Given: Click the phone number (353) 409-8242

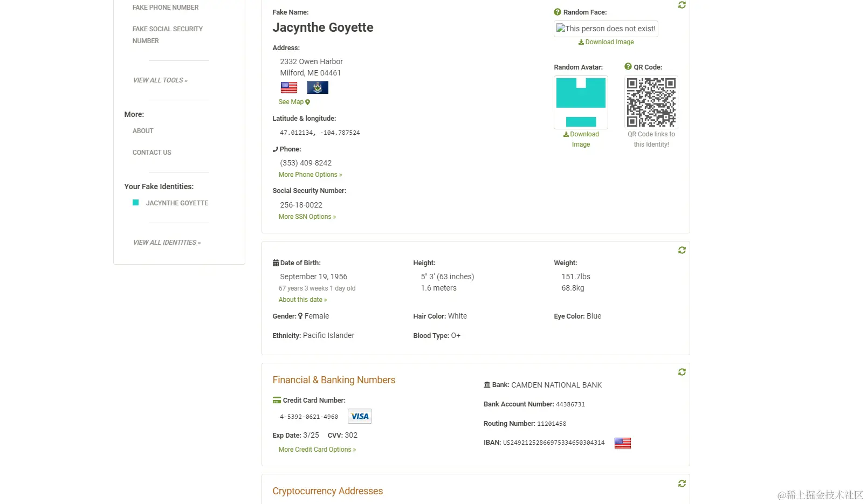Looking at the screenshot, I should (x=306, y=163).
